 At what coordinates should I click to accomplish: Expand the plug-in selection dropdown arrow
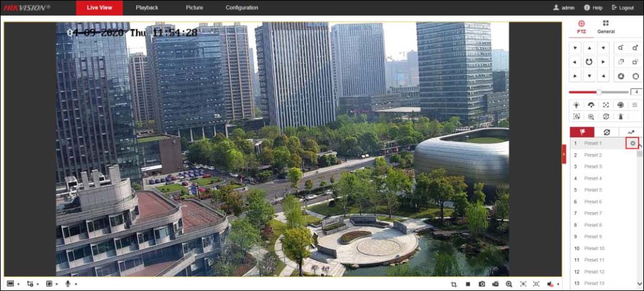57,284
